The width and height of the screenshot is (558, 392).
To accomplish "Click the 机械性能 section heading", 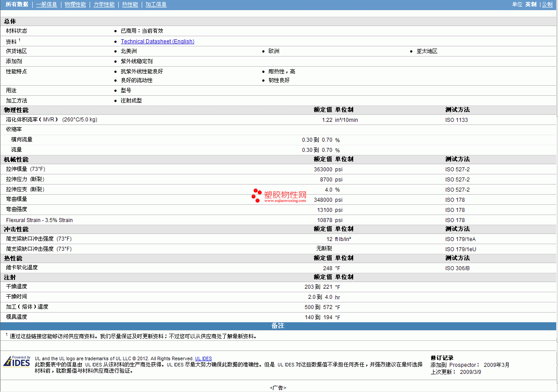I will click(x=16, y=159).
